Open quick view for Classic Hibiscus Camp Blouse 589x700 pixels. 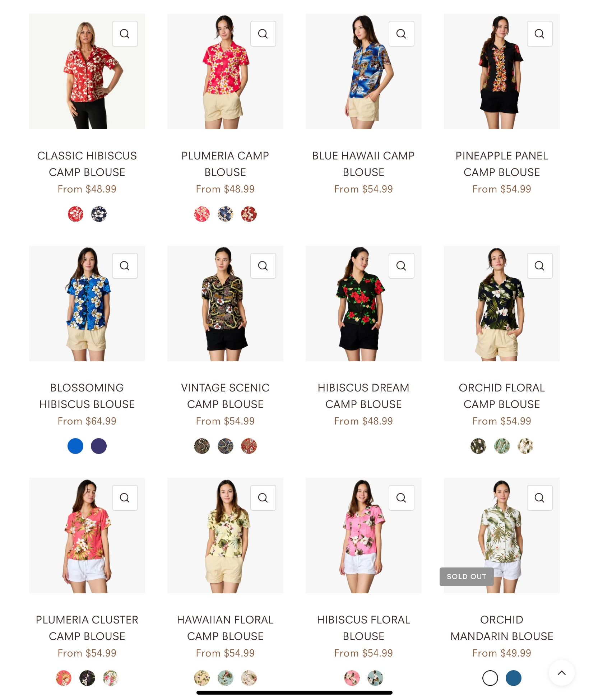[x=125, y=34]
